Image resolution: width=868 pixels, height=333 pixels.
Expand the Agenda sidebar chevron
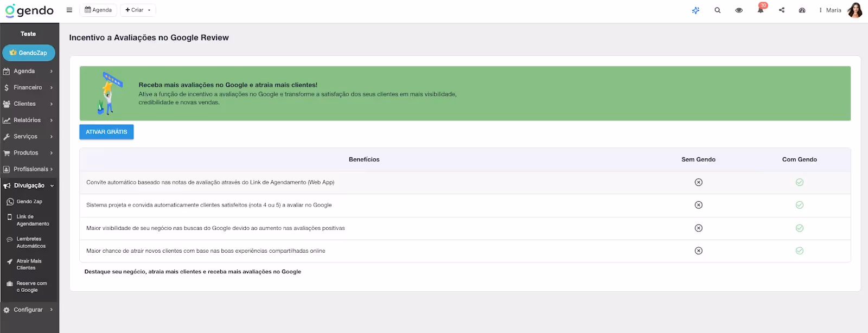point(52,71)
